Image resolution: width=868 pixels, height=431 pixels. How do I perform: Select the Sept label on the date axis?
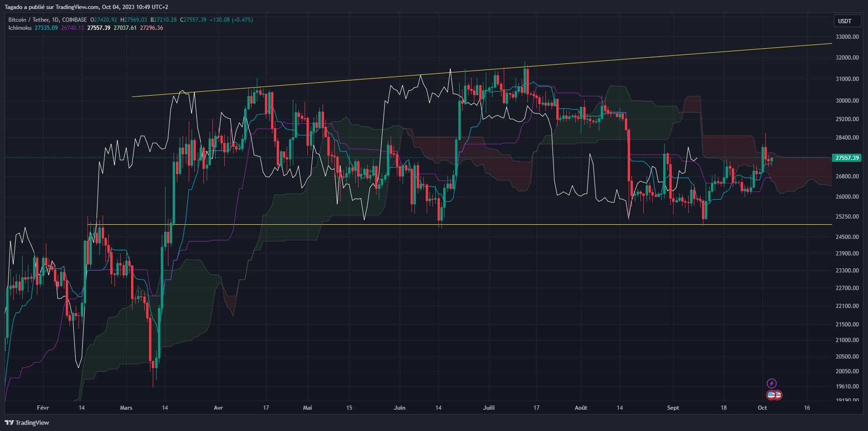[x=673, y=407]
